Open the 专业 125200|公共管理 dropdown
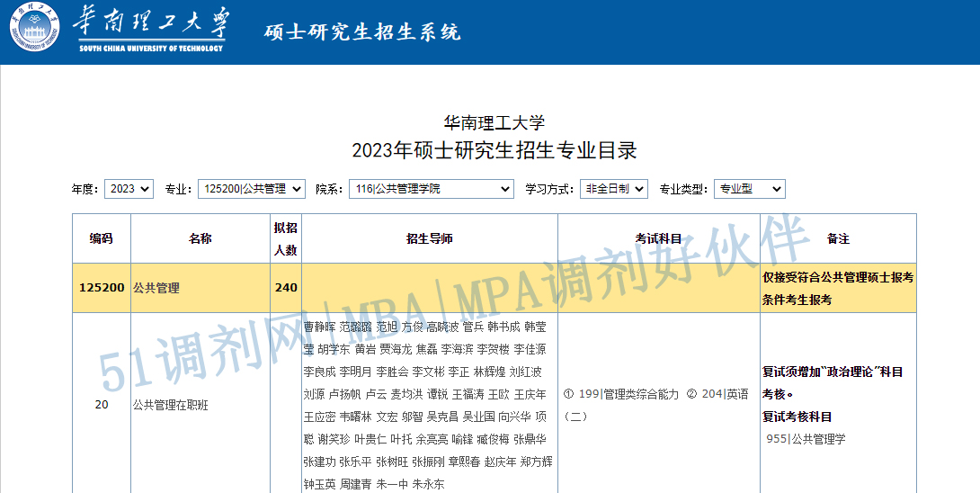980x493 pixels. [251, 189]
